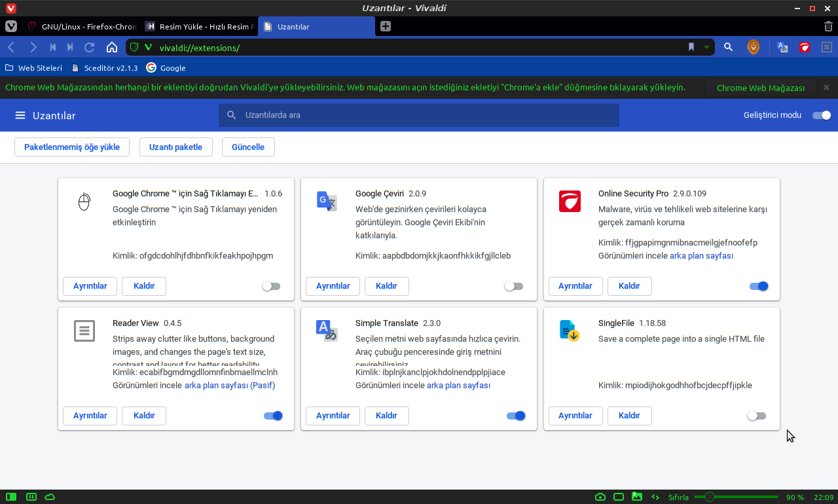The height and width of the screenshot is (504, 838).
Task: Toggle Geliştirici modu switch
Action: coord(822,115)
